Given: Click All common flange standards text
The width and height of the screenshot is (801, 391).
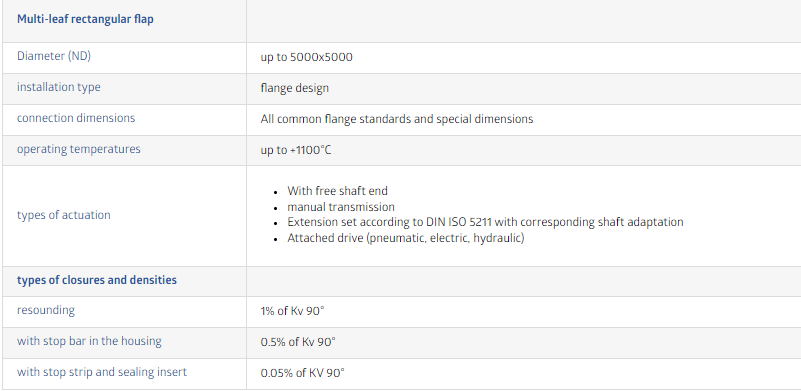Looking at the screenshot, I should tap(397, 119).
